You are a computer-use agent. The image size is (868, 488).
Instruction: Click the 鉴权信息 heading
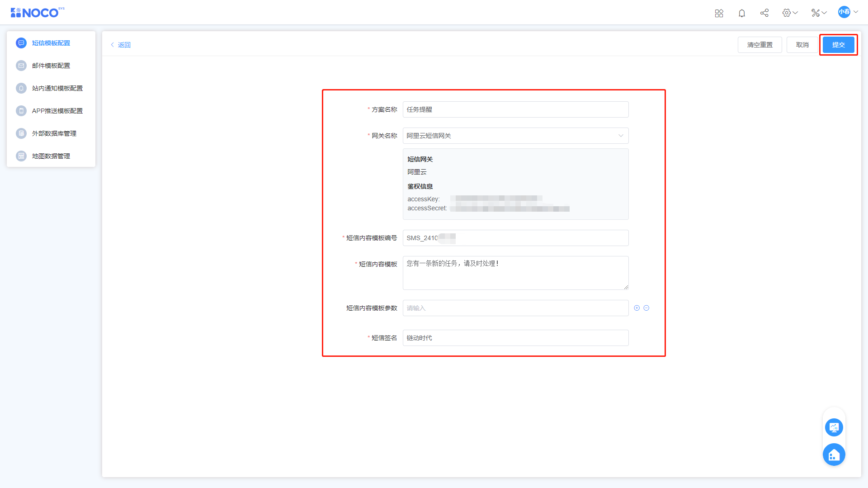420,186
